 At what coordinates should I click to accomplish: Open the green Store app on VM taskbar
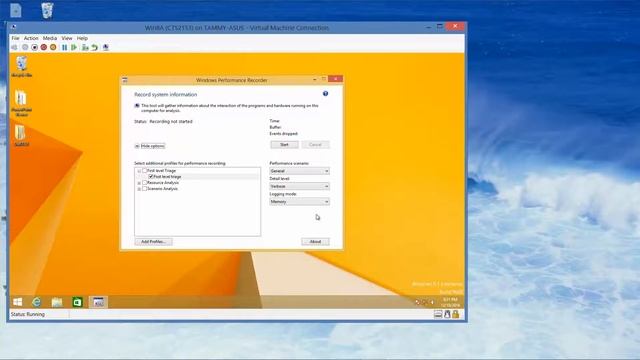pyautogui.click(x=77, y=302)
